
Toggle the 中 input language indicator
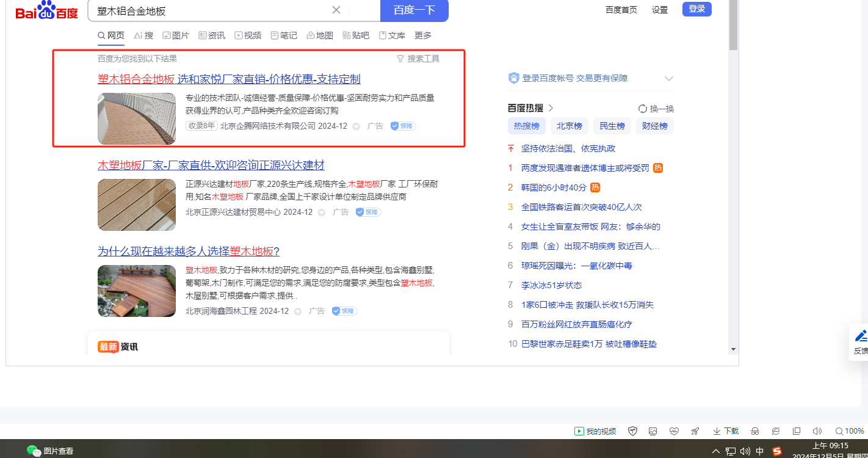point(760,451)
